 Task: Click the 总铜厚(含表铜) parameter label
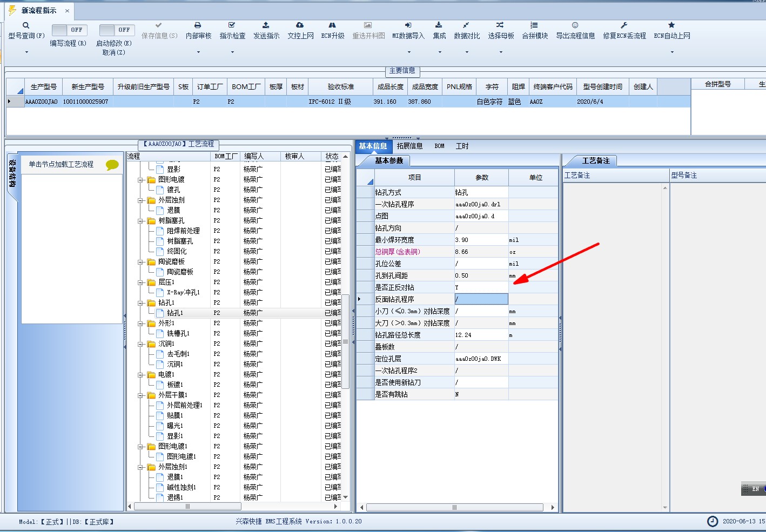click(398, 252)
